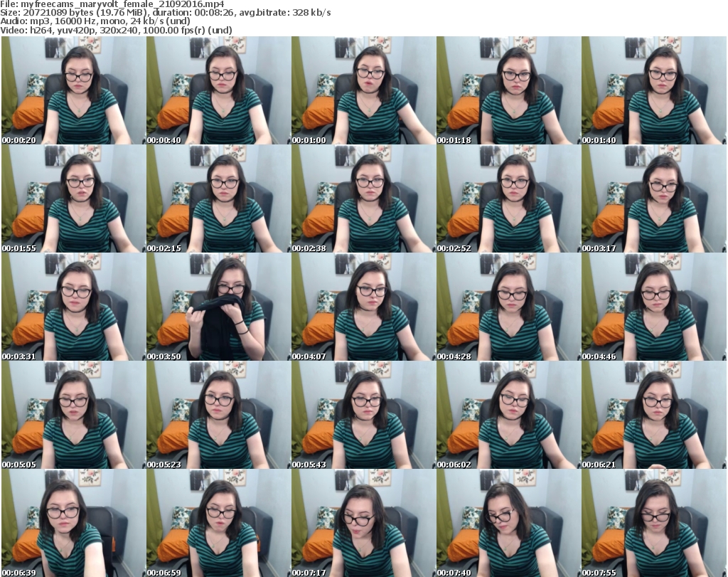View the frame timestamped 00:03:31
Viewport: 728px width, 577px height.
pos(73,307)
